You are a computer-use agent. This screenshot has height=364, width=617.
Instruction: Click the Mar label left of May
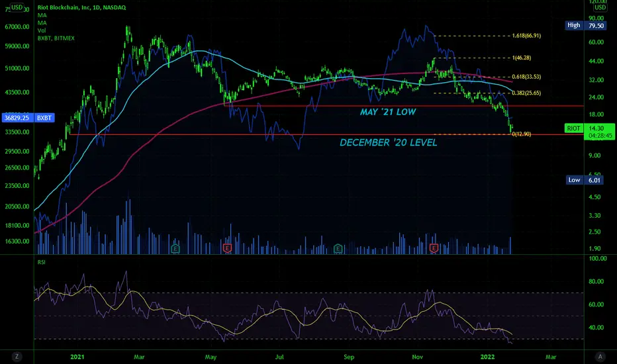tap(139, 357)
